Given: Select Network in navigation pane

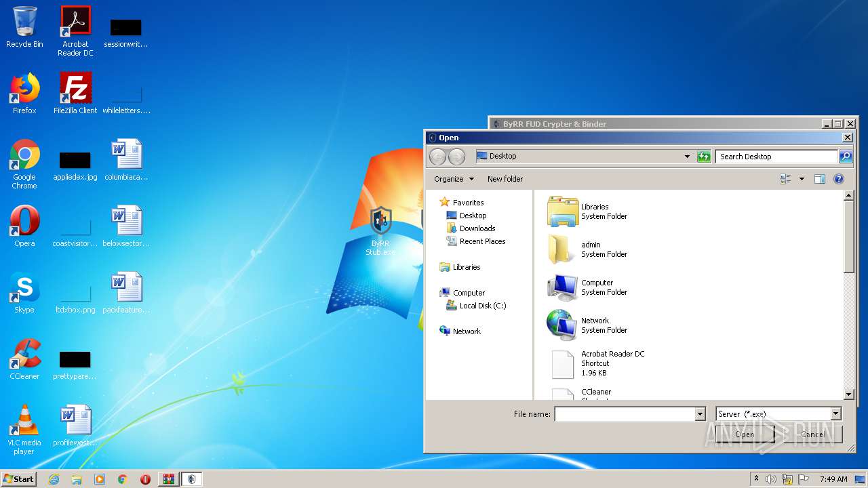Looking at the screenshot, I should (x=460, y=331).
